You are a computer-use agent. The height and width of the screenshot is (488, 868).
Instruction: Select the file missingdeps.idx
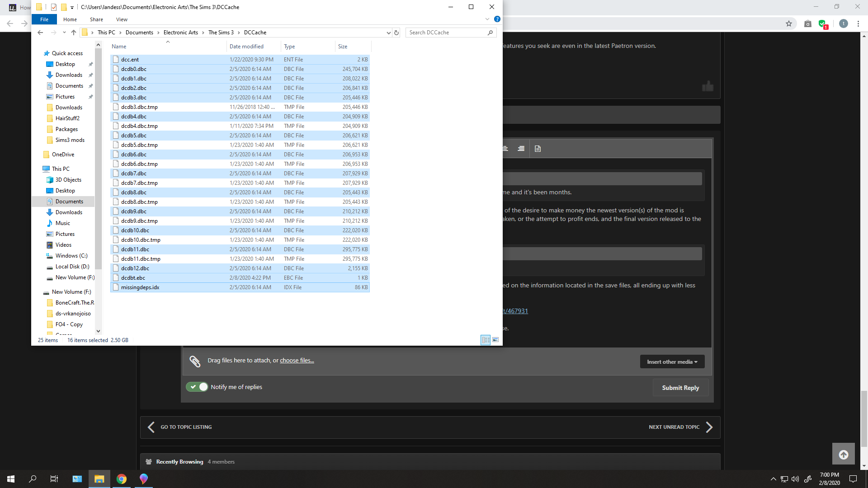(x=240, y=287)
